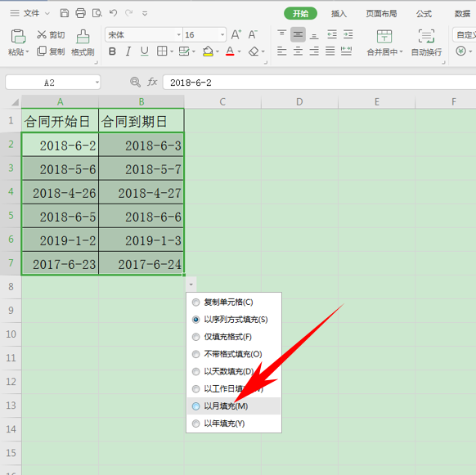The image size is (476, 475).
Task: Click the fill color bucket swatch
Action: [208, 52]
